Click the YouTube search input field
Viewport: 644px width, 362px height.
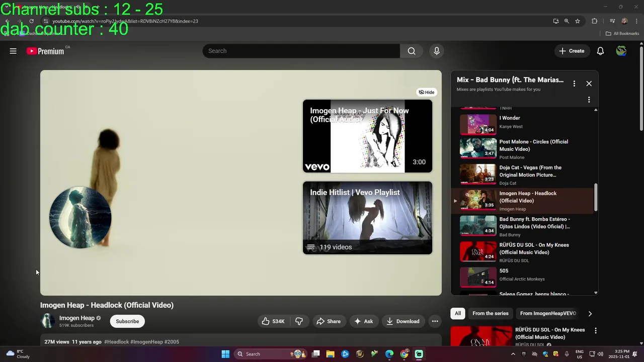(x=301, y=51)
